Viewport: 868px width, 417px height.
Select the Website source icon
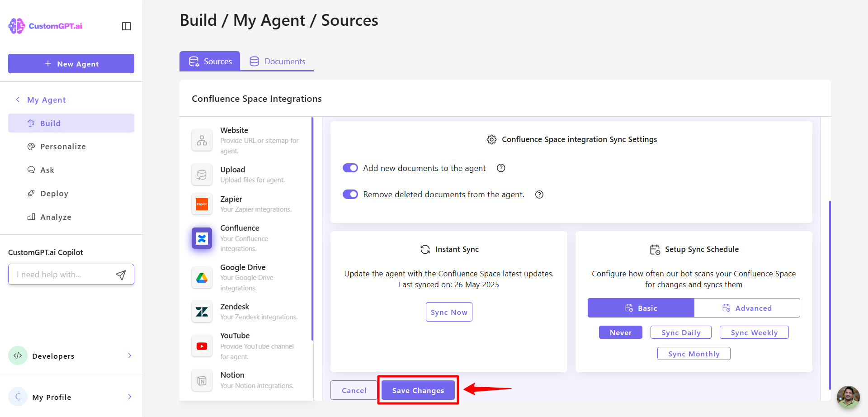click(202, 140)
